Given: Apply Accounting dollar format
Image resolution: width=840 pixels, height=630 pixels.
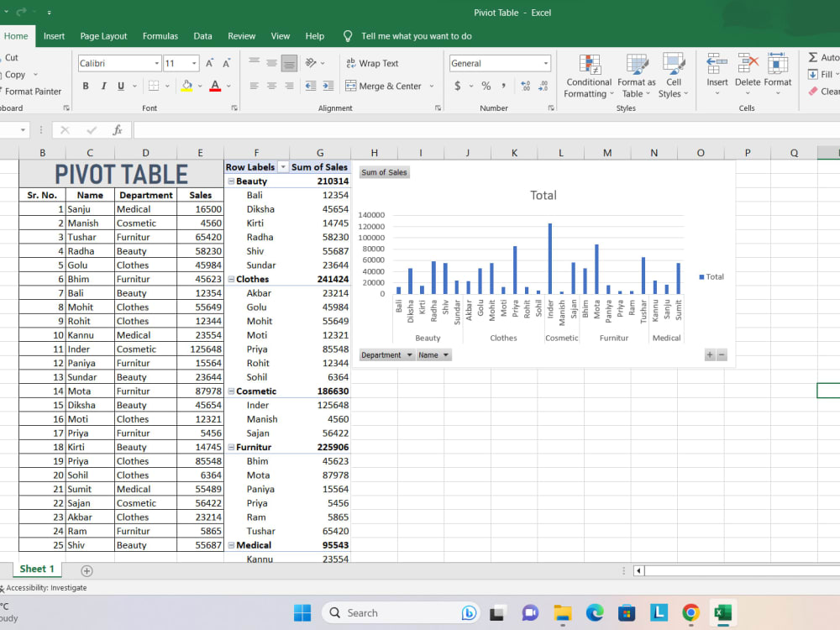Looking at the screenshot, I should (458, 86).
